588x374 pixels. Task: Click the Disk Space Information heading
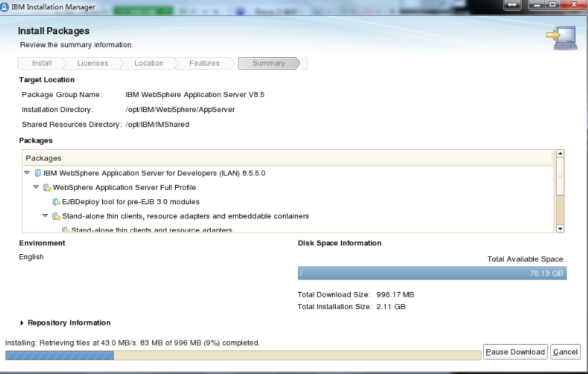pos(339,243)
